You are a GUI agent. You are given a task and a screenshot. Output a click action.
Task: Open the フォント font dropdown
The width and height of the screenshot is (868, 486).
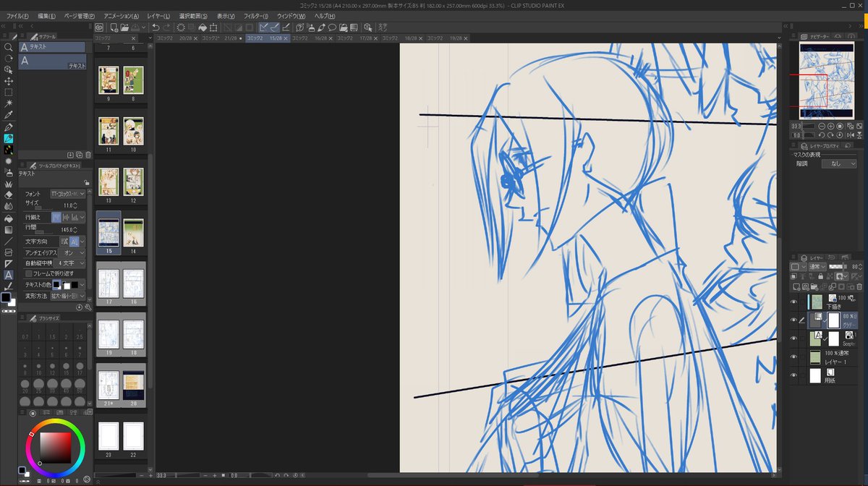(68, 194)
